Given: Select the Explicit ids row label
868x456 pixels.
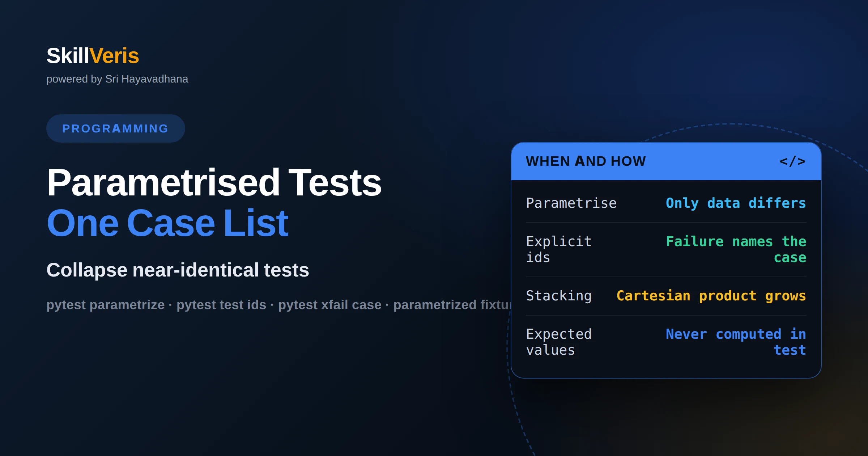Looking at the screenshot, I should coord(559,249).
